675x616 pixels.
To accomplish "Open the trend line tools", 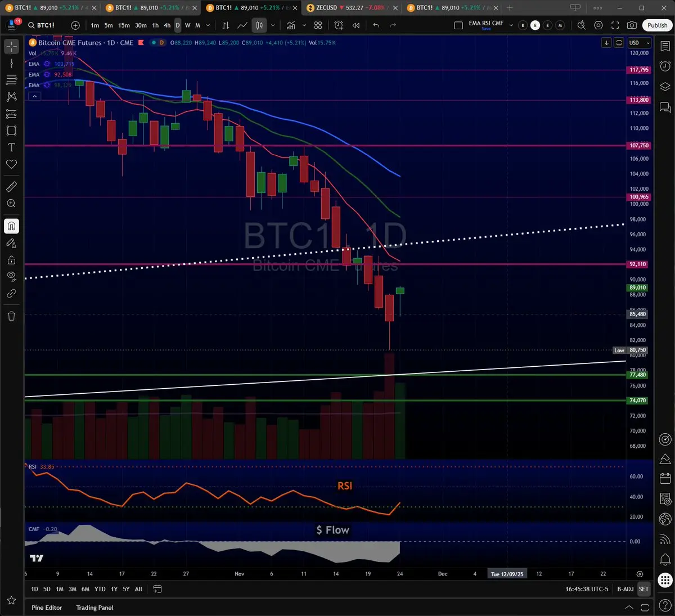I will 11,64.
